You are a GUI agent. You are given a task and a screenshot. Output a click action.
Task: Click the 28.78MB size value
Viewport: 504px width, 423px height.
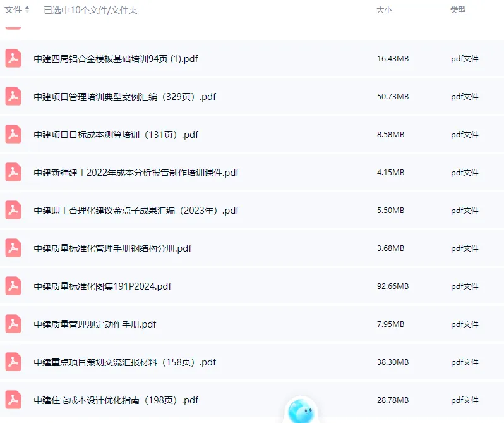(393, 400)
